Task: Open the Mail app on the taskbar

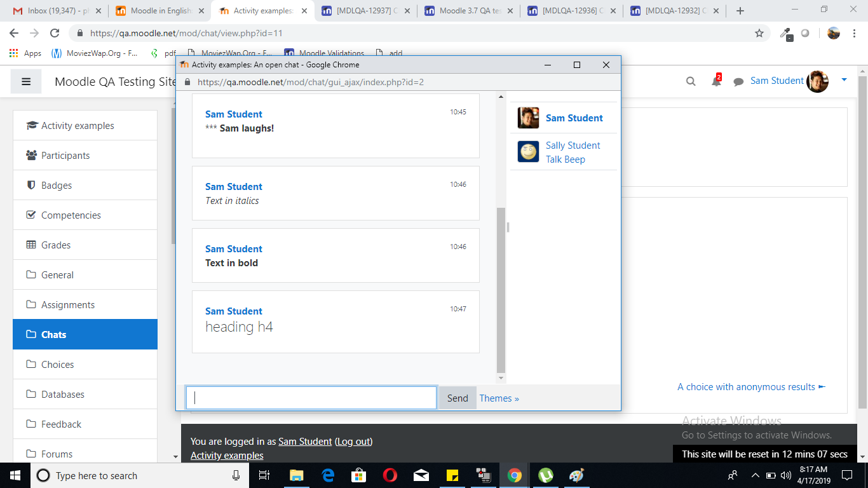Action: (x=421, y=475)
